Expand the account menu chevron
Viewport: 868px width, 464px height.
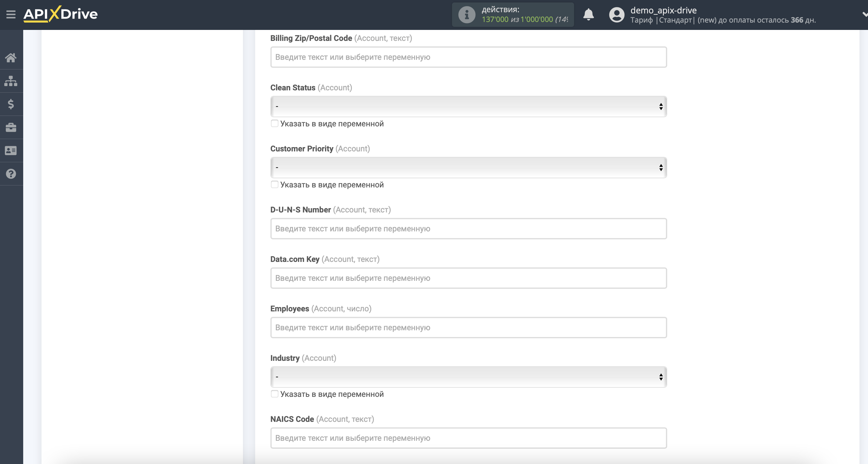click(865, 14)
